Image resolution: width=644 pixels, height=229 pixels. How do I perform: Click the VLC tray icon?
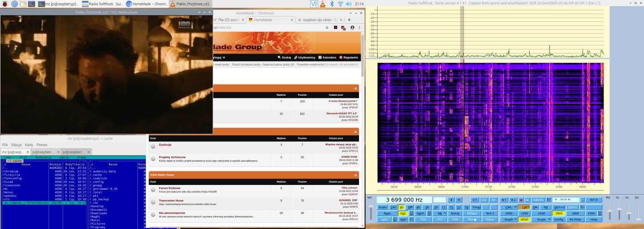pos(314,4)
